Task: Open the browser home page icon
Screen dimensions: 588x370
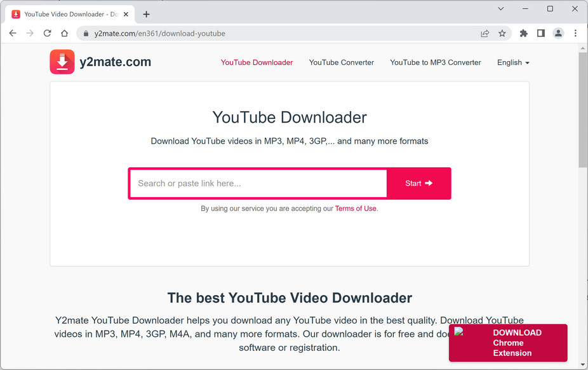Action: pyautogui.click(x=65, y=34)
